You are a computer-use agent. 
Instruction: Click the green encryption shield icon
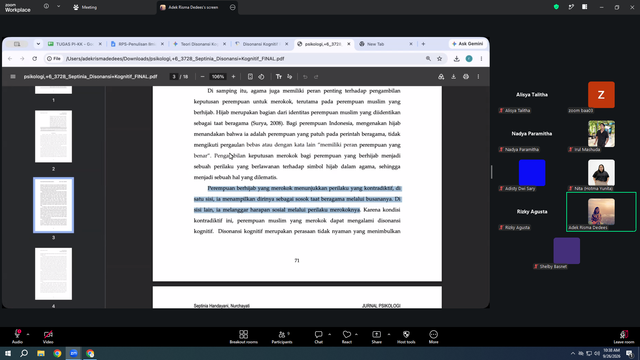coord(556,7)
